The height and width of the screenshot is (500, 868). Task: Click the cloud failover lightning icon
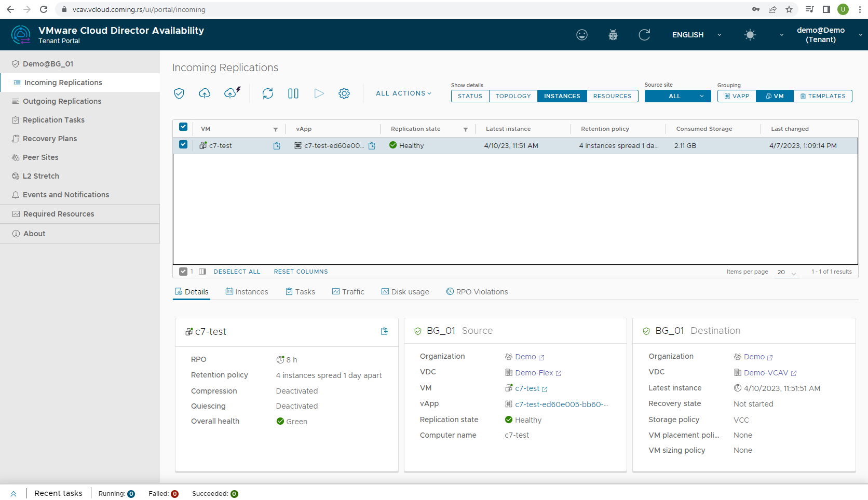pyautogui.click(x=232, y=93)
